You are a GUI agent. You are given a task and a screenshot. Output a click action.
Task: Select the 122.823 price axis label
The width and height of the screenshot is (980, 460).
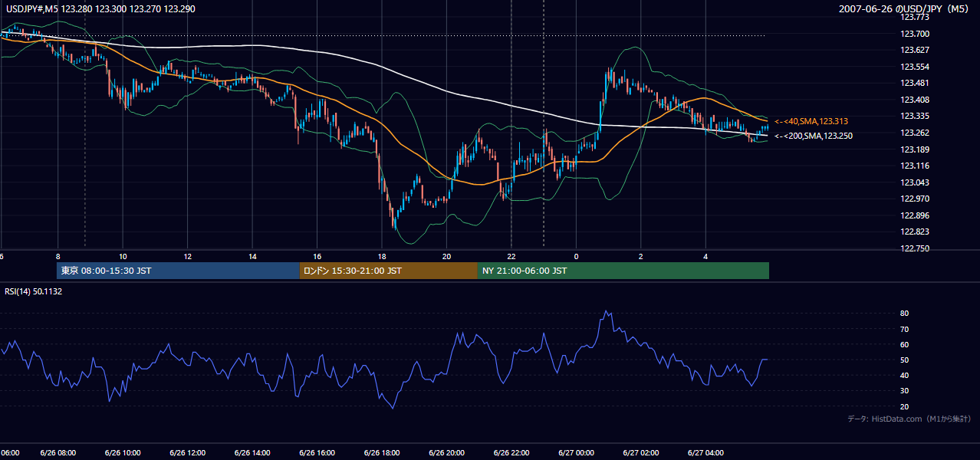[914, 232]
